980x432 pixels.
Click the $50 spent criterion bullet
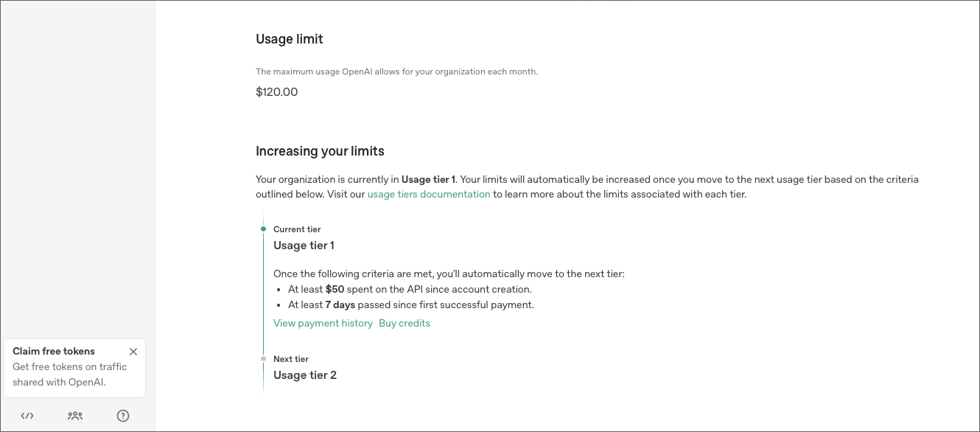(410, 290)
